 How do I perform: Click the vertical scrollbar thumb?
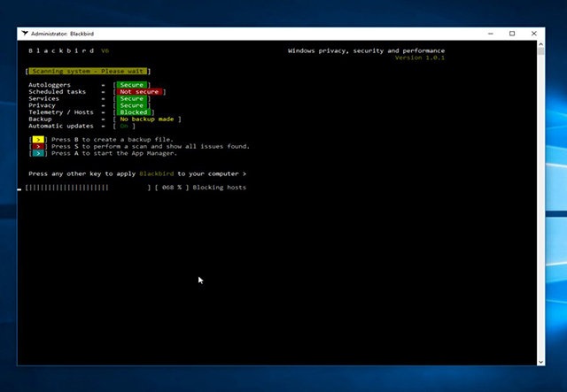click(540, 51)
